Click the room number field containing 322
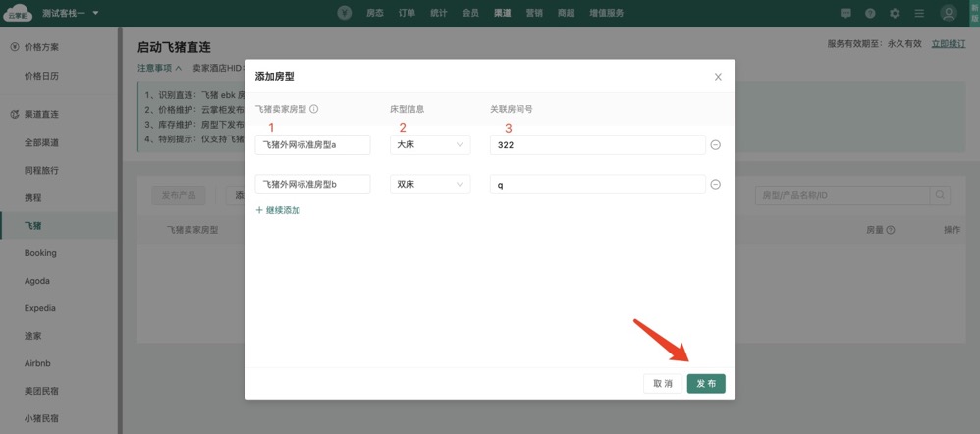980x434 pixels. pyautogui.click(x=597, y=145)
